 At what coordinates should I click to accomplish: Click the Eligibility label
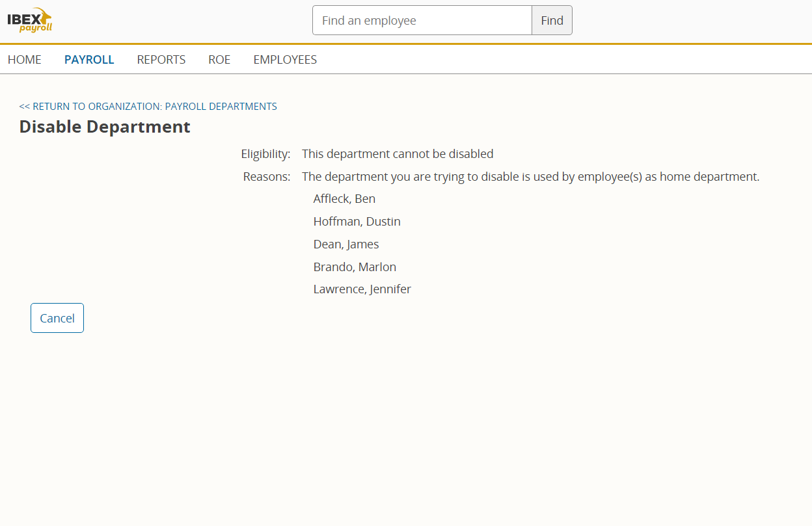pos(265,154)
